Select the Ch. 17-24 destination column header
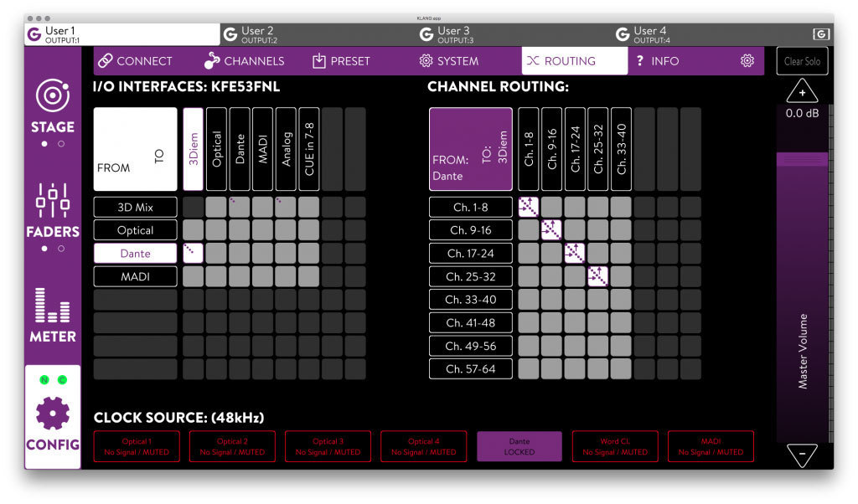The image size is (858, 504). (575, 149)
